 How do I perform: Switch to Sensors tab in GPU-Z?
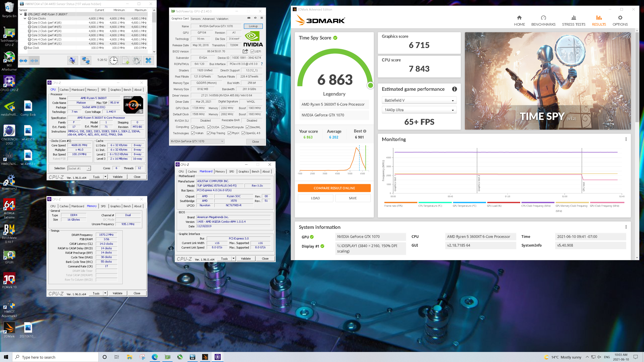[x=196, y=19]
